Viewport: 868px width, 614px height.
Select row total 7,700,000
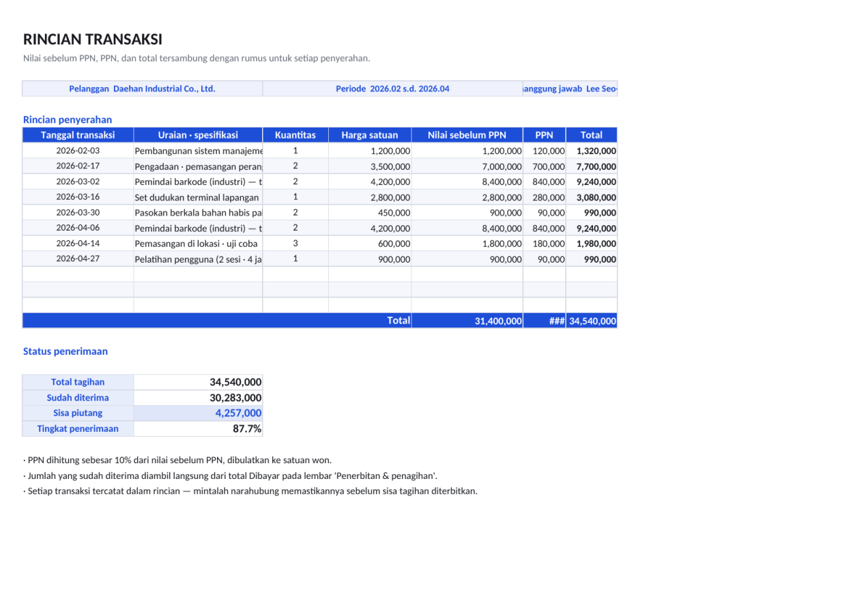pyautogui.click(x=592, y=166)
